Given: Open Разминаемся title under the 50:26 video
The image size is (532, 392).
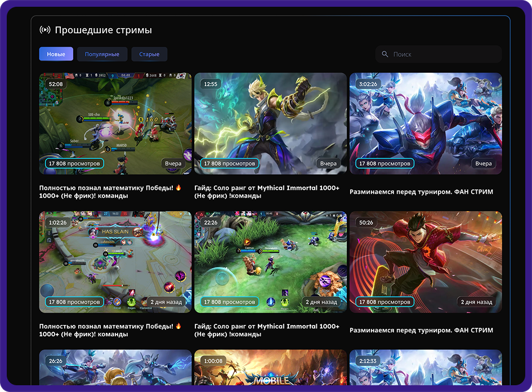Looking at the screenshot, I should tap(422, 330).
